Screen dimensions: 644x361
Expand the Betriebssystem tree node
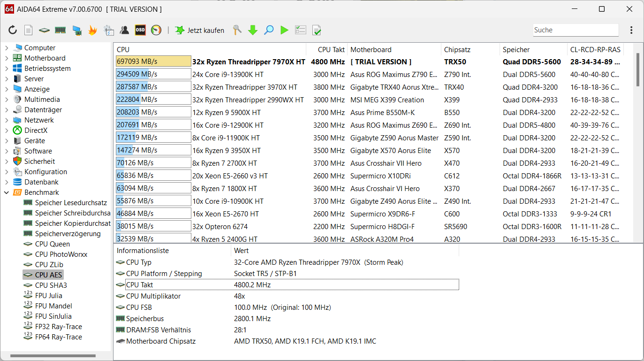(7, 69)
